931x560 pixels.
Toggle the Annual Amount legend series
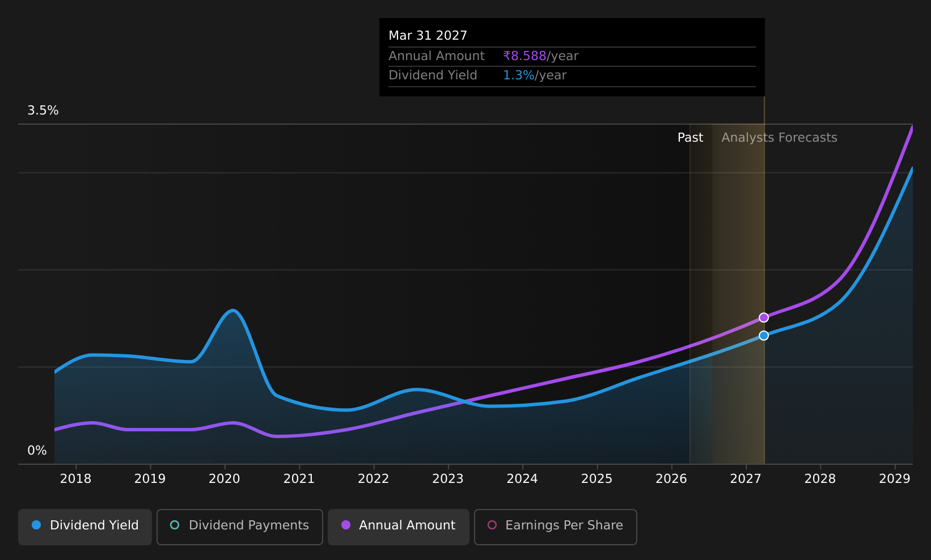[398, 527]
